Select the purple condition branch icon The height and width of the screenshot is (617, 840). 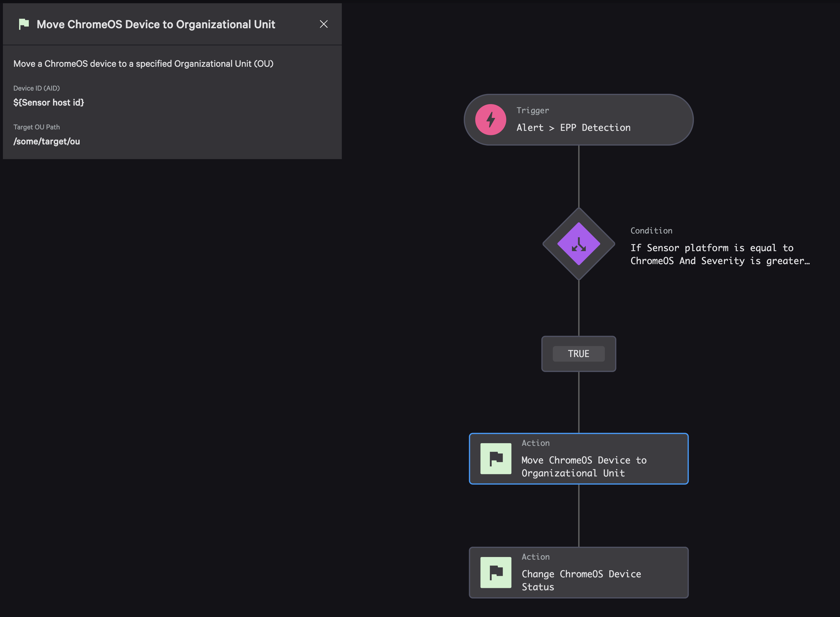(x=578, y=244)
